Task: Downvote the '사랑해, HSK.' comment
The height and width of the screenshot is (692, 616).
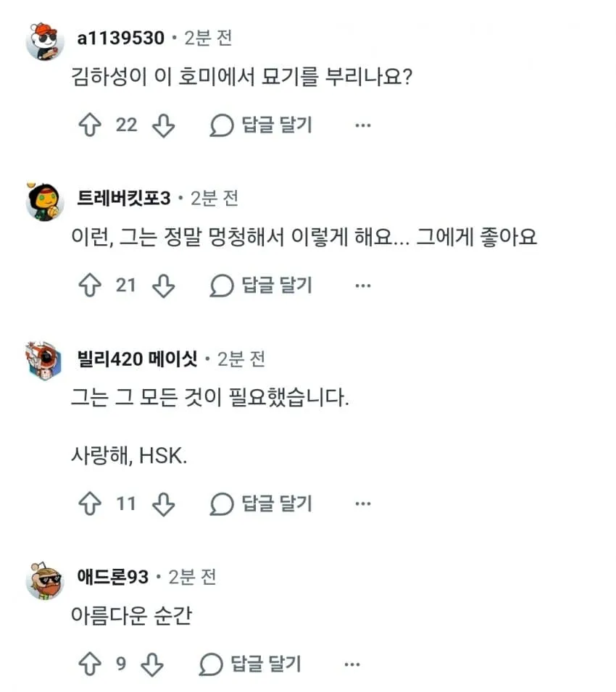Action: pyautogui.click(x=163, y=504)
